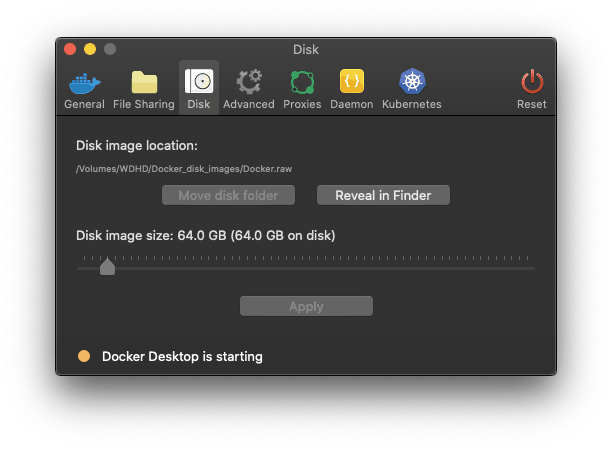
Task: Click the orange Docker status indicator dot
Action: 84,356
